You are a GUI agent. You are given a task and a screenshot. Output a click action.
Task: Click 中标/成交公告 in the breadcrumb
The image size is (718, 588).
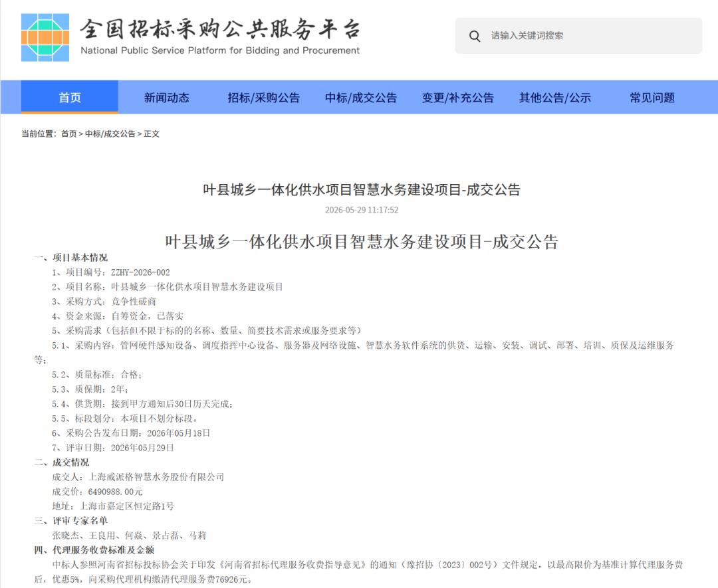tap(110, 134)
